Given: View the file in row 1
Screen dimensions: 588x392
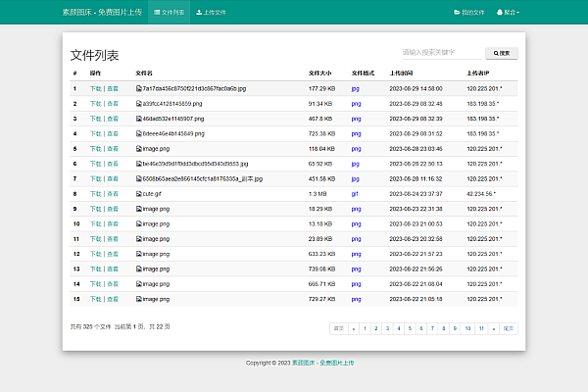Looking at the screenshot, I should 113,88.
